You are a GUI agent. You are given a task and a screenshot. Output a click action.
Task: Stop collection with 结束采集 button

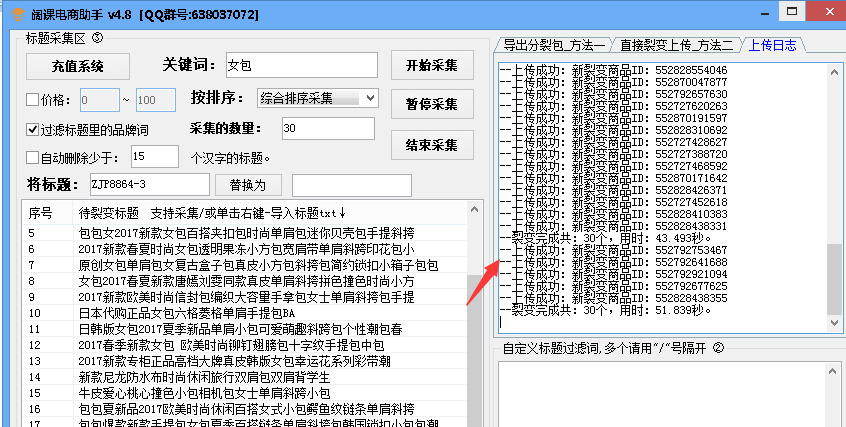point(431,145)
